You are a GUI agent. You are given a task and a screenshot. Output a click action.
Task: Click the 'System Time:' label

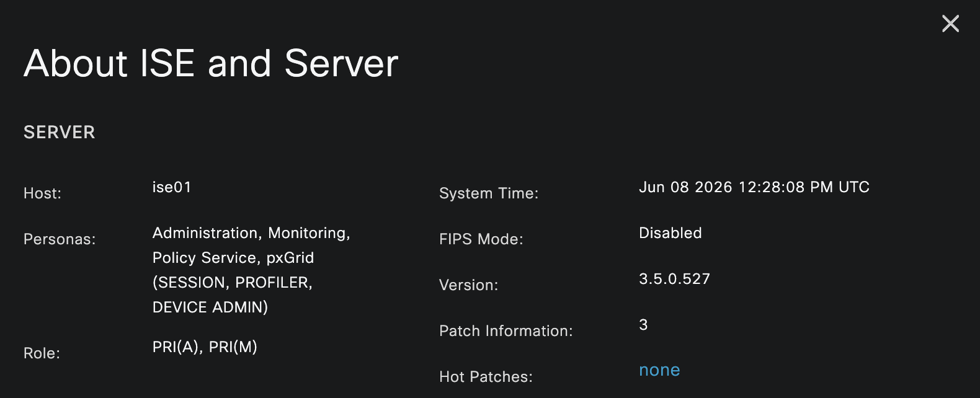489,193
